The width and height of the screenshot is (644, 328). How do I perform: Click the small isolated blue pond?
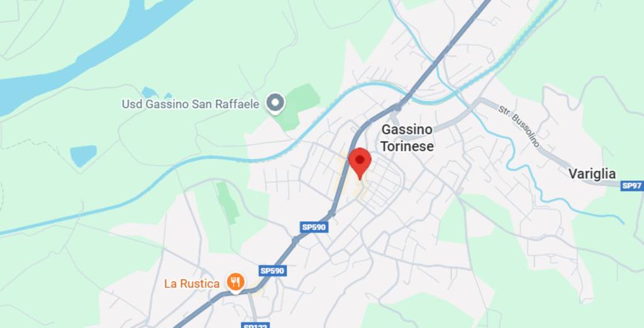(x=84, y=156)
